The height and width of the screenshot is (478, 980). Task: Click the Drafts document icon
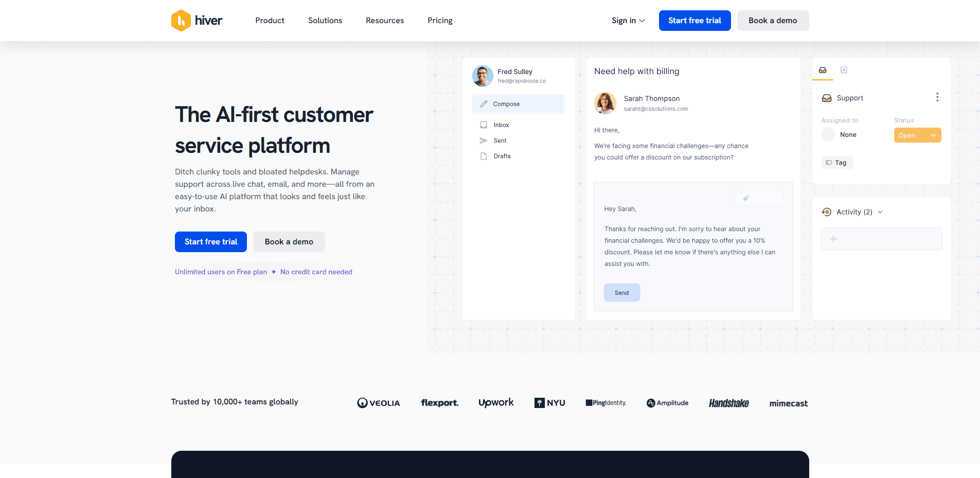click(484, 156)
